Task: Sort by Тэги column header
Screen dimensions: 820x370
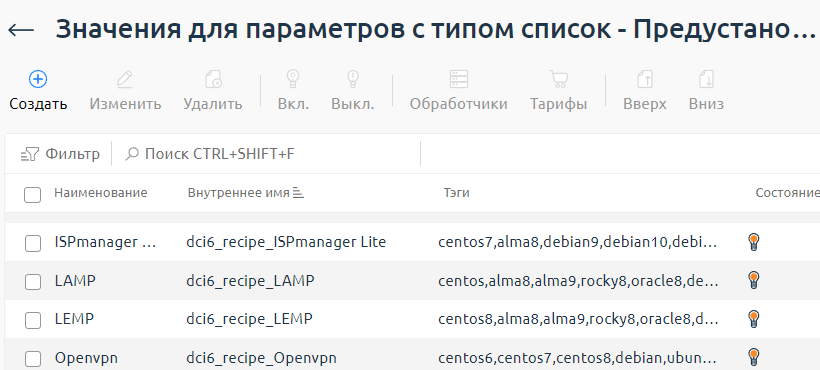Action: [x=457, y=193]
